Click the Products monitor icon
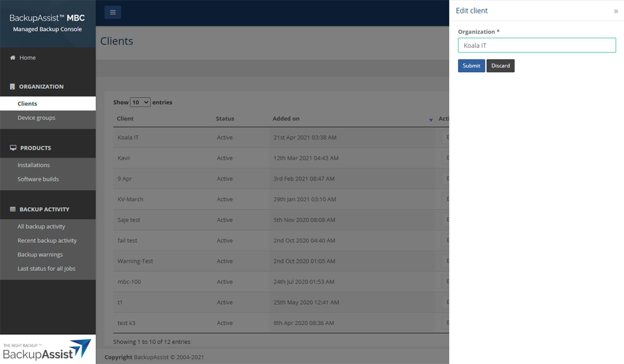 click(13, 148)
